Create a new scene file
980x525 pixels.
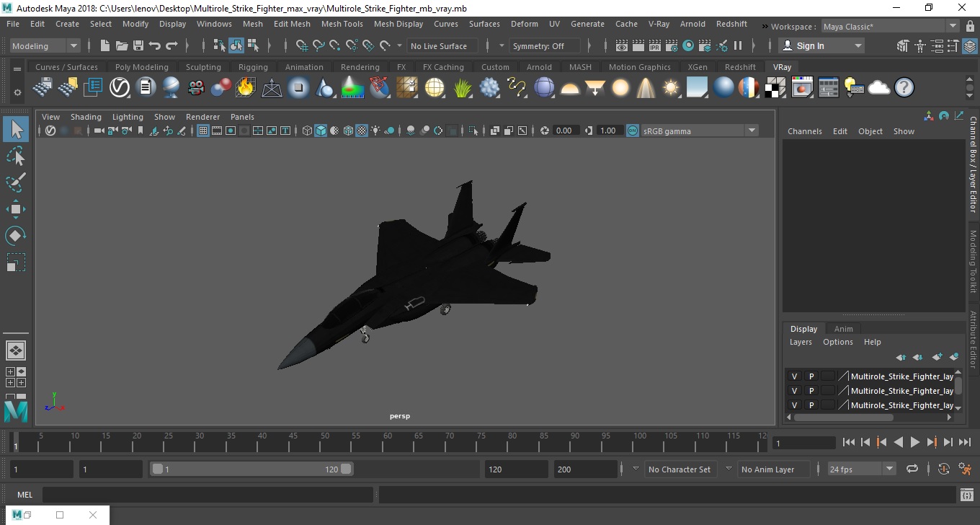point(104,45)
